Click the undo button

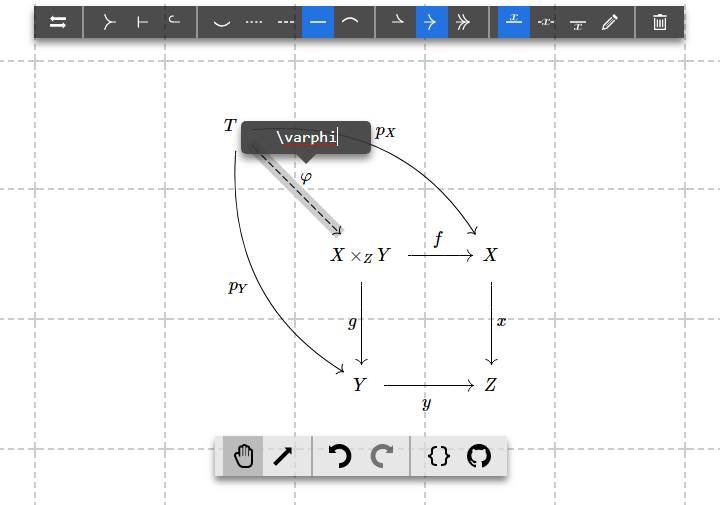(340, 457)
